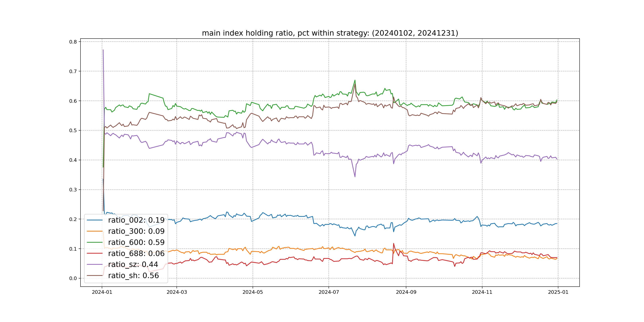This screenshot has width=644, height=322.
Task: Click the chart title text
Action: point(330,33)
